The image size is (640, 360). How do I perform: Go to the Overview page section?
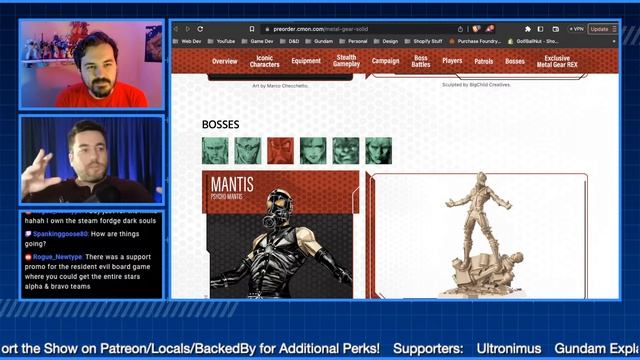(x=224, y=61)
